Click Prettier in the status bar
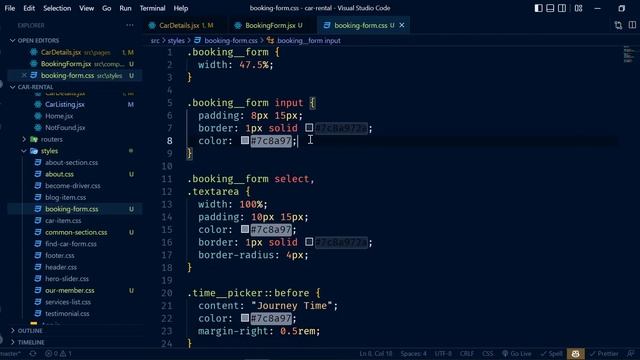Screen dimensions: 640x360 [604, 353]
